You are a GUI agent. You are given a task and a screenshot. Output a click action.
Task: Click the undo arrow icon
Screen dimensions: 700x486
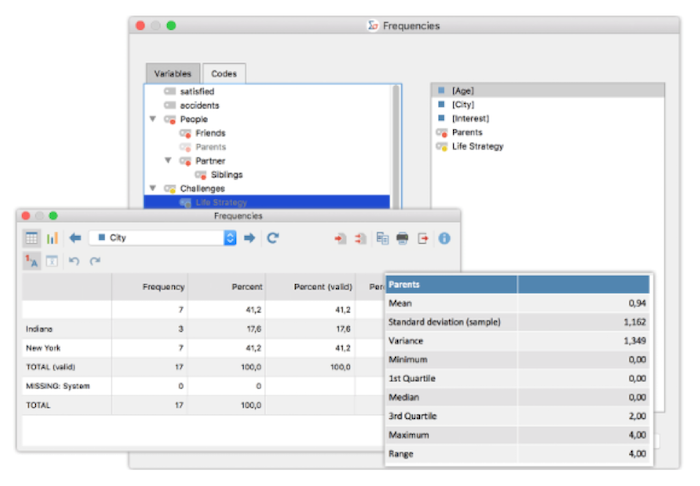(x=74, y=261)
